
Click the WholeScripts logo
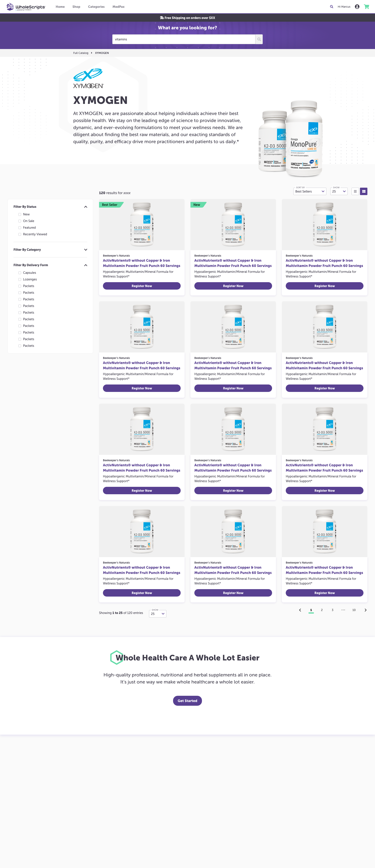(x=26, y=7)
